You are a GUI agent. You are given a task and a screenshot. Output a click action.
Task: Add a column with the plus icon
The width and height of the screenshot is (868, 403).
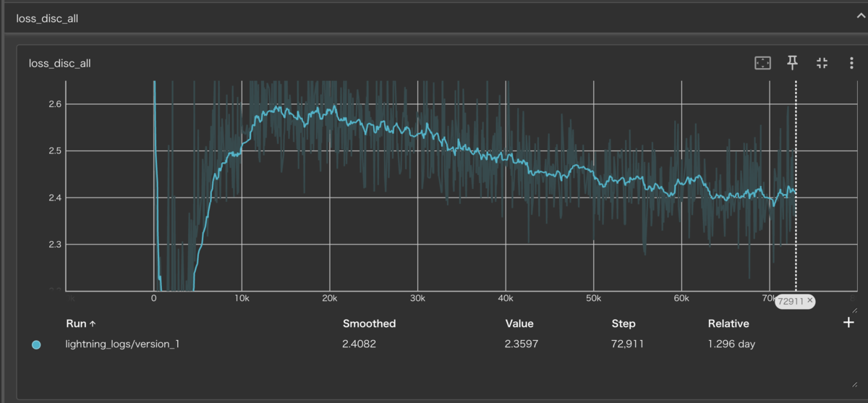pyautogui.click(x=849, y=323)
